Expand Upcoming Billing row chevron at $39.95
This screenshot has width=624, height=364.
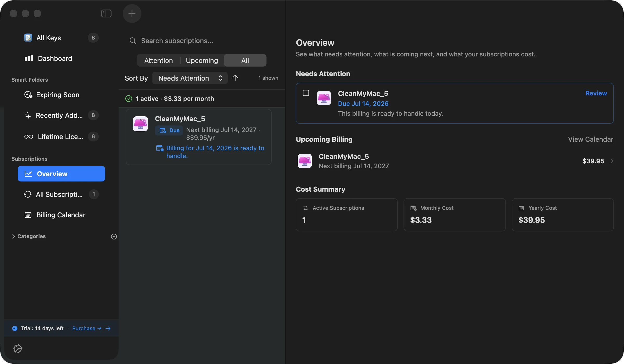[612, 161]
